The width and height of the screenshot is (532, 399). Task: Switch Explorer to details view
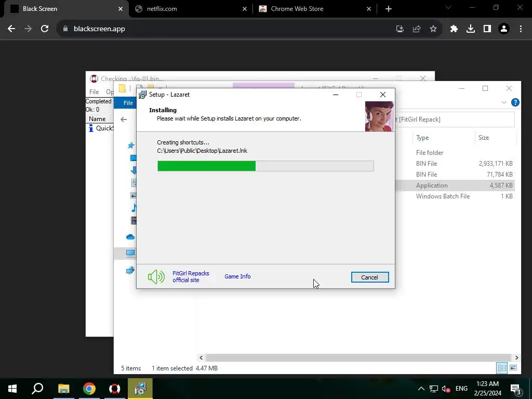[x=502, y=368]
